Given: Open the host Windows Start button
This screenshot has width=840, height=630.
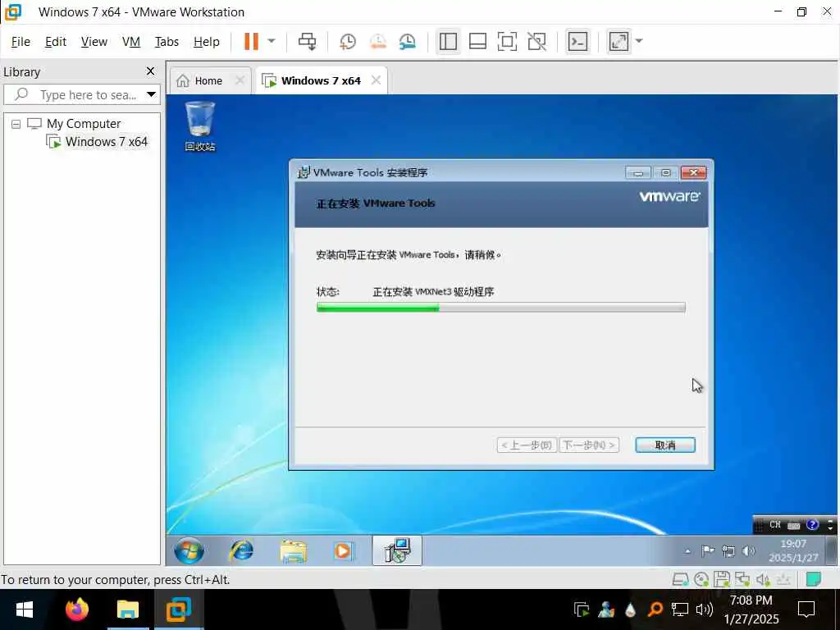Looking at the screenshot, I should point(24,609).
